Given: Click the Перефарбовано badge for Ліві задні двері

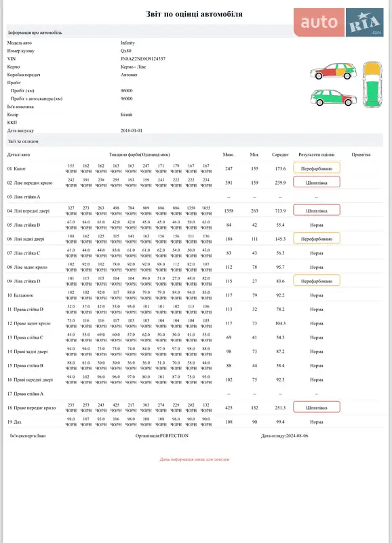Looking at the screenshot, I should pyautogui.click(x=317, y=239).
